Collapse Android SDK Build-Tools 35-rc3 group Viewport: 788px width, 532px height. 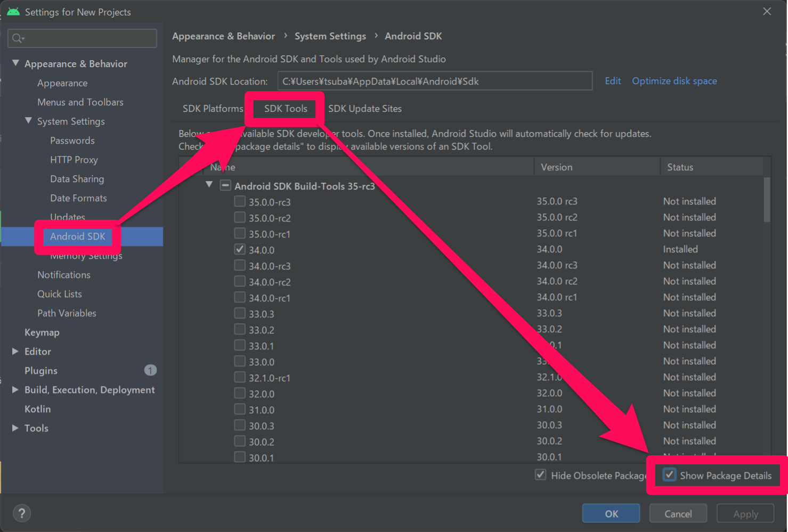209,185
